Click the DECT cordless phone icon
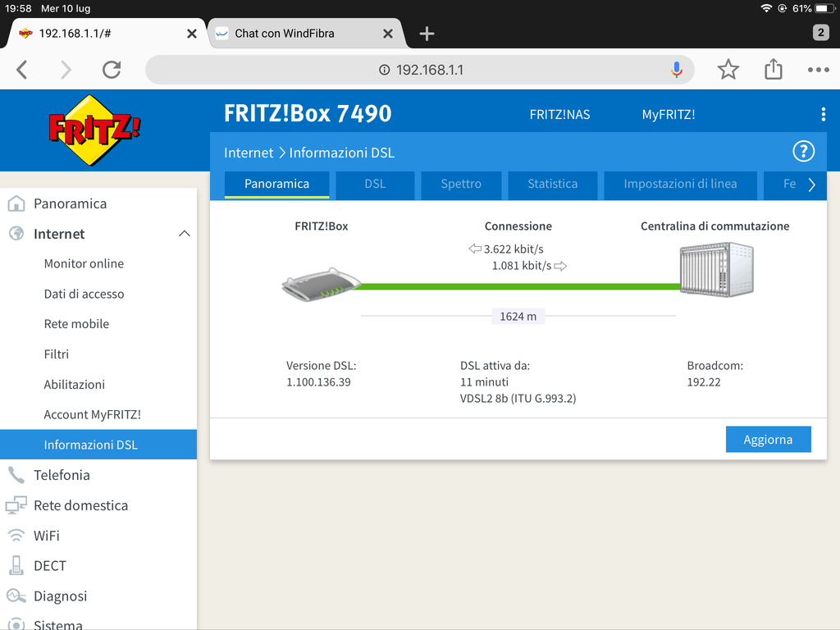The height and width of the screenshot is (630, 840). (x=16, y=565)
